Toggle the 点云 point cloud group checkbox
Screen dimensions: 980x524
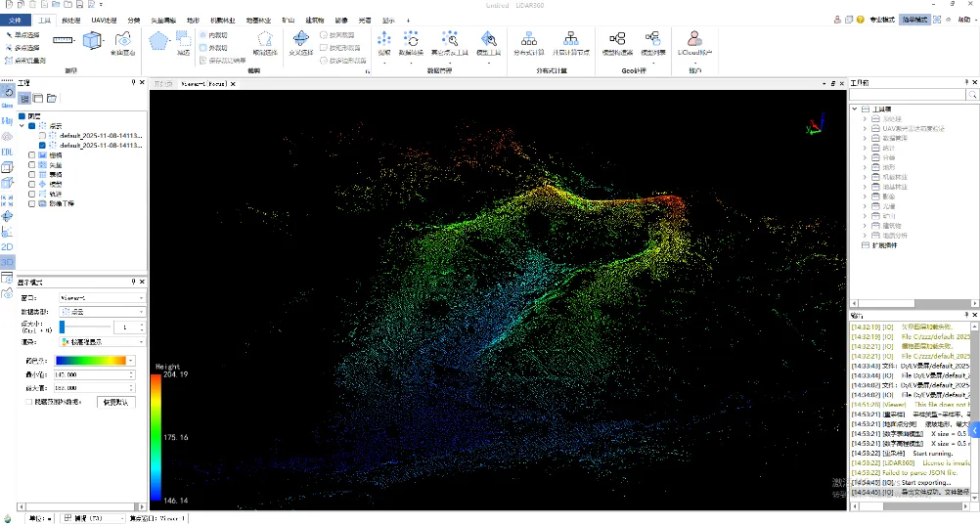pos(32,125)
